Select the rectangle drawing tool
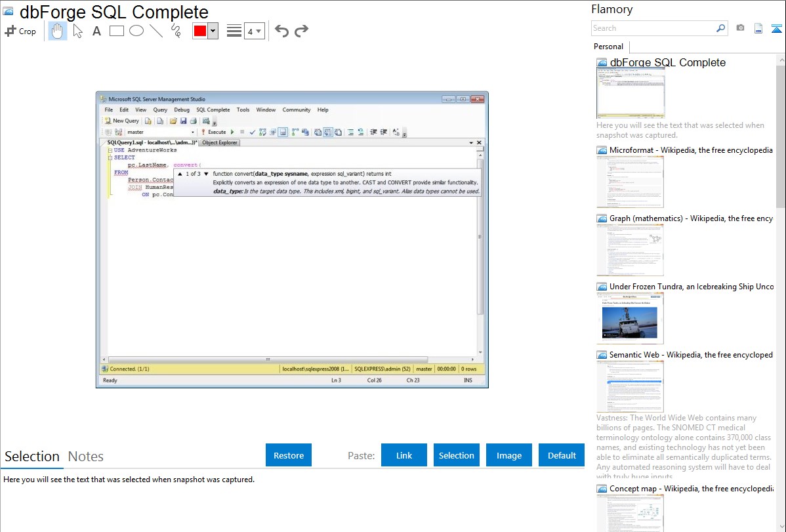 pos(116,31)
